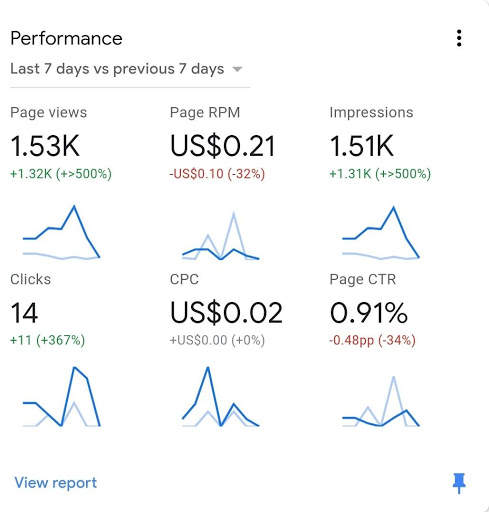489x512 pixels.
Task: Click the Clicks sparkline chart
Action: 61,397
